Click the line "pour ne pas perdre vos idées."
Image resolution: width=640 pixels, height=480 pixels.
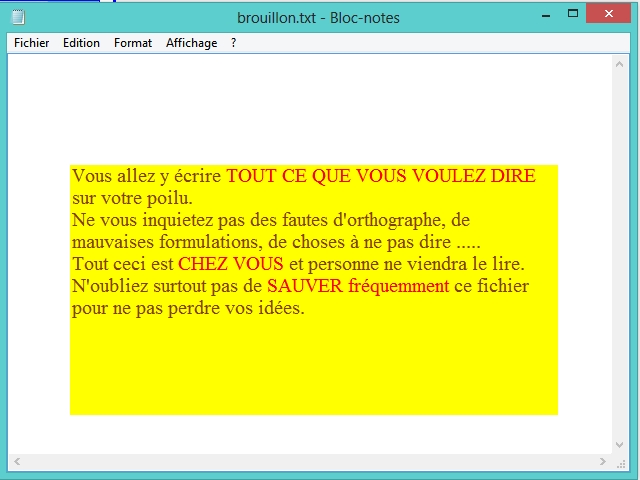tap(188, 308)
